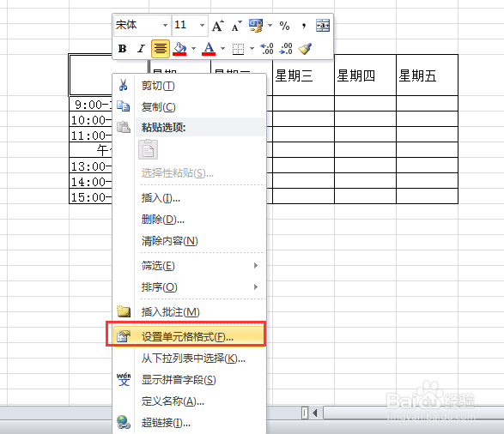Screen dimensions: 504x434
Task: Apply accounting number format icon
Action: coord(256,26)
